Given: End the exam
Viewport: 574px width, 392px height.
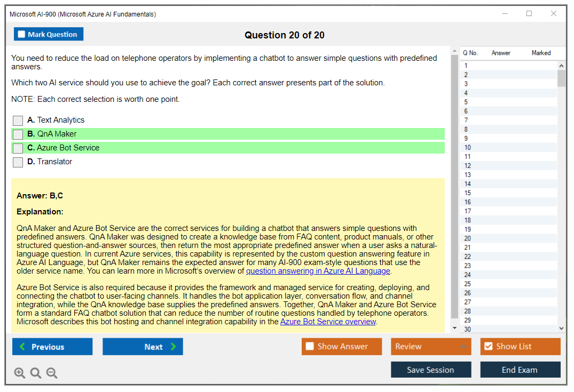Looking at the screenshot, I should coord(520,370).
